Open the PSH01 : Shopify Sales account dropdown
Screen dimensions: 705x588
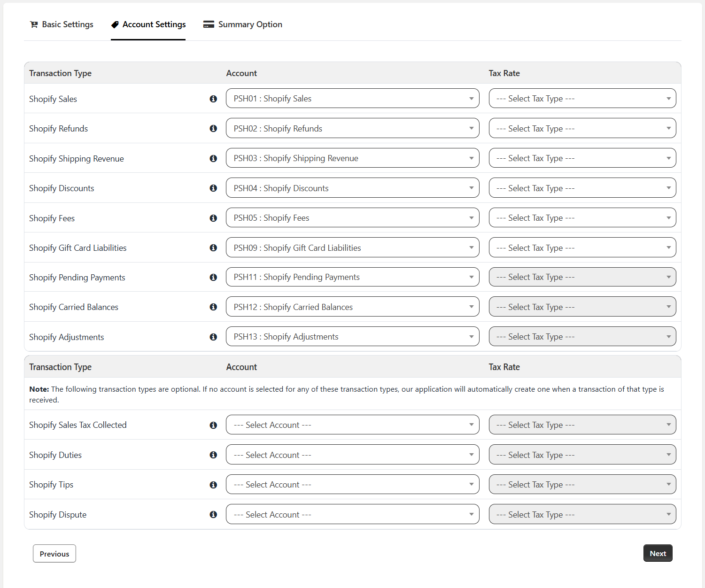(x=352, y=98)
